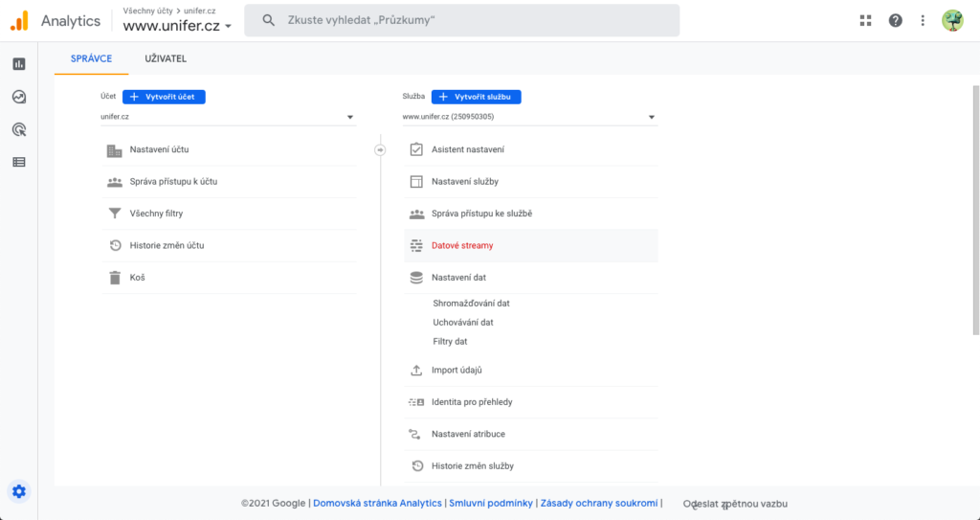980x520 pixels.
Task: Click the search field in the header
Action: [x=461, y=20]
